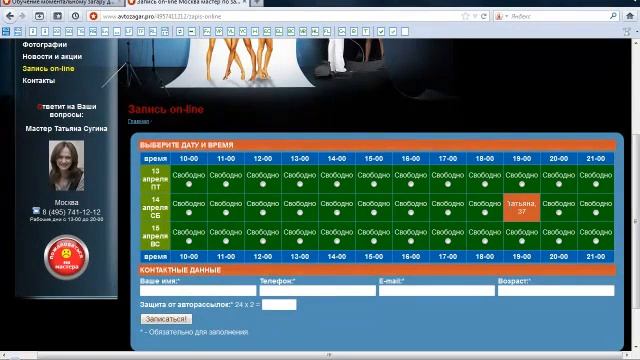This screenshot has height=360, width=640.
Task: Open the Запись on-line sidebar item
Action: (48, 69)
